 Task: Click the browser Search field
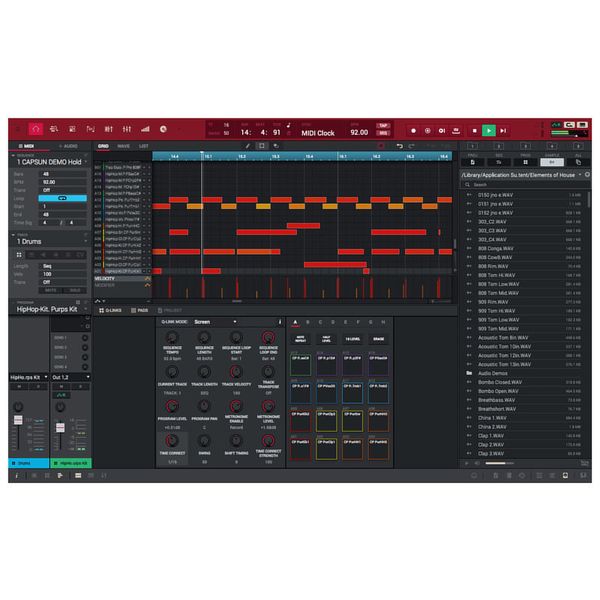[525, 184]
